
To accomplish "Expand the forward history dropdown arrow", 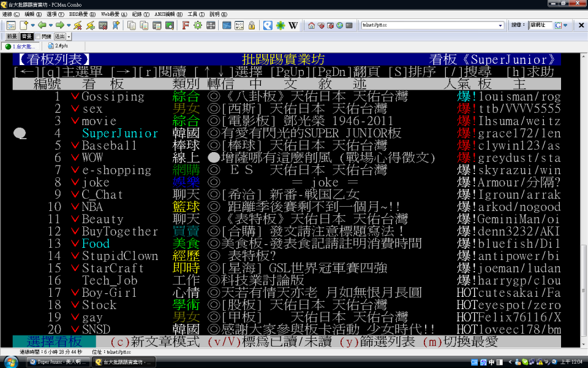I will 69,26.
